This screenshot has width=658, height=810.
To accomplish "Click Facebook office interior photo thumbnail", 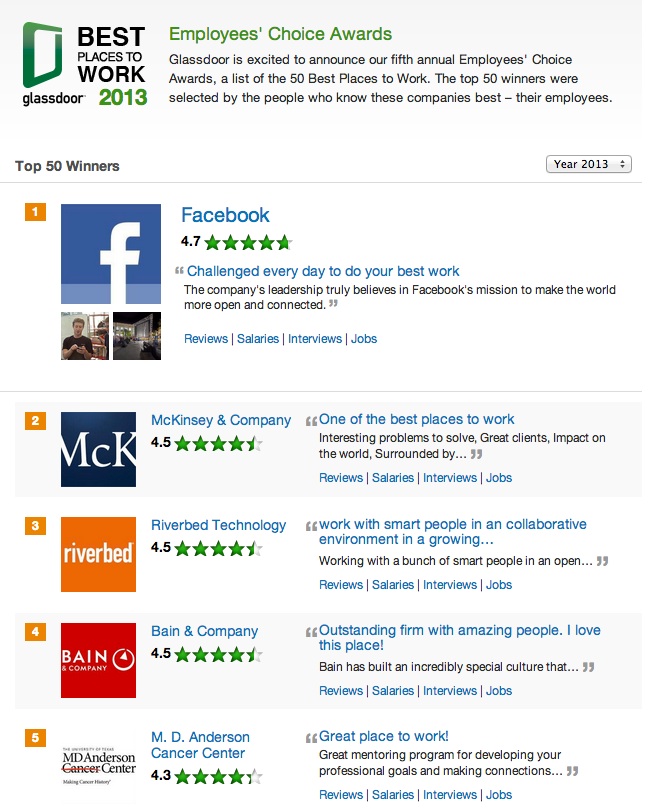I will point(137,336).
